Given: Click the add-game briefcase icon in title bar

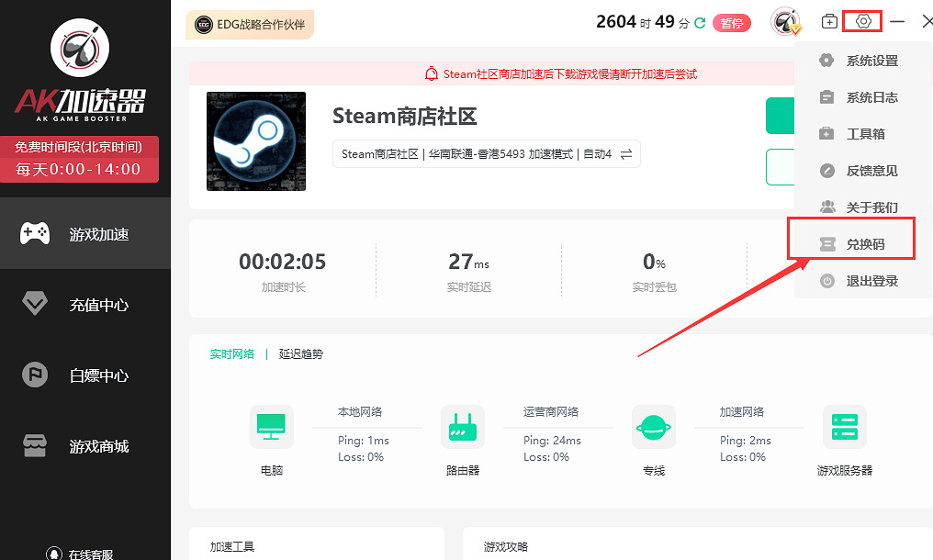Looking at the screenshot, I should [x=829, y=20].
